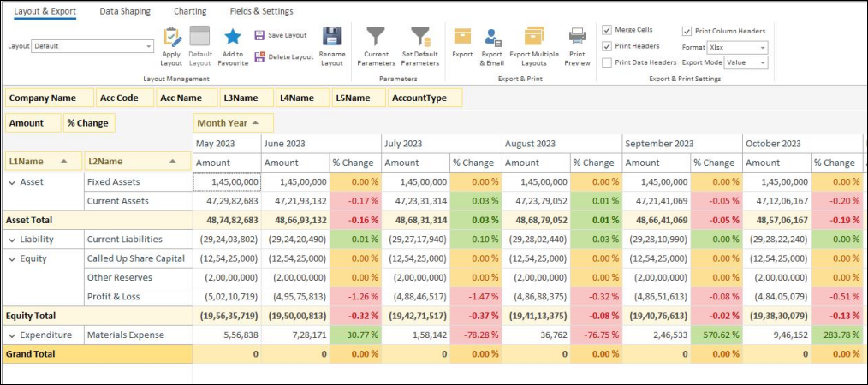
Task: Click the Delete Layout button
Action: [283, 56]
